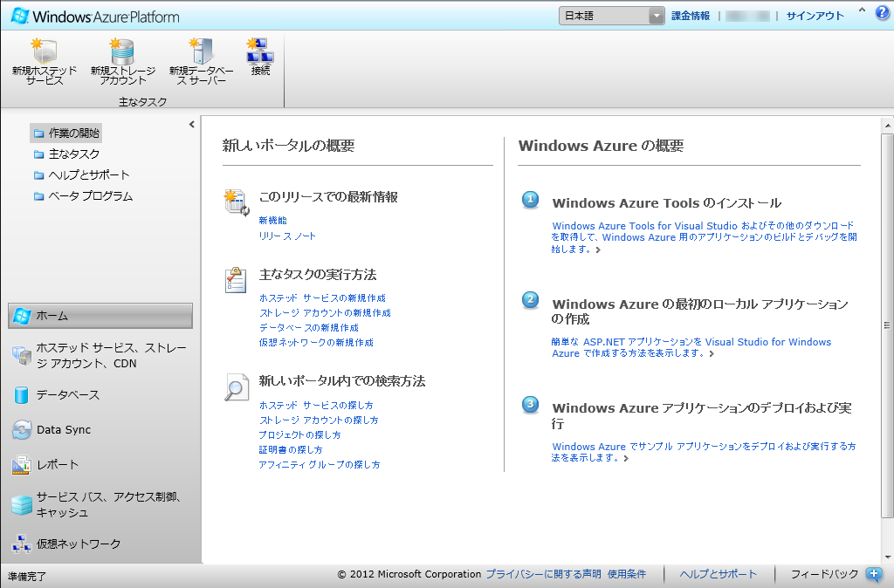The width and height of the screenshot is (894, 588).
Task: Click the Windows Azure Platform logo
Action: (x=95, y=16)
